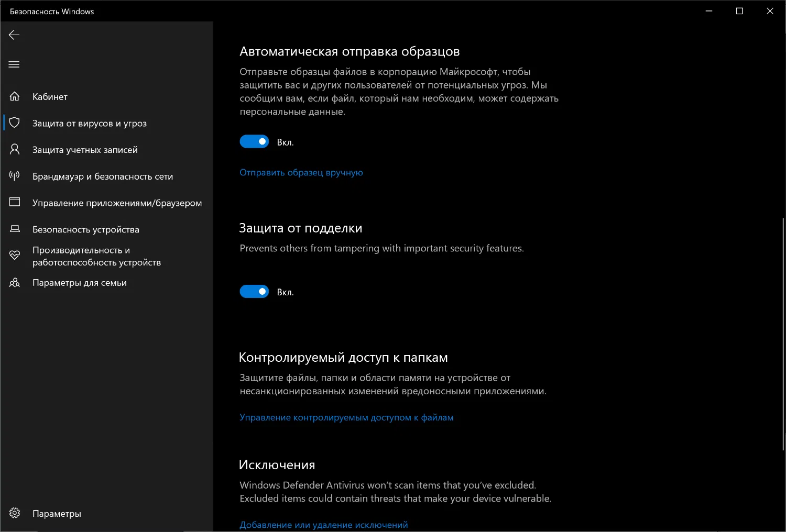Click Отправить образец вручную link

tap(301, 173)
